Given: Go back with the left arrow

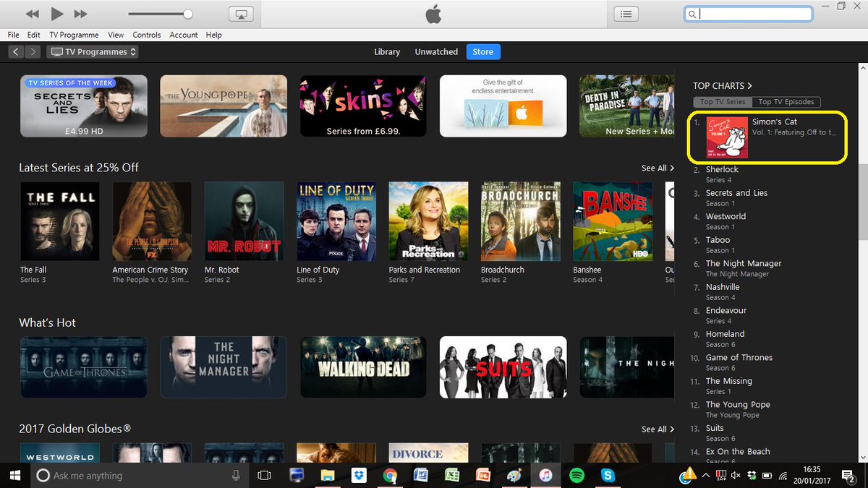Looking at the screenshot, I should click(17, 52).
